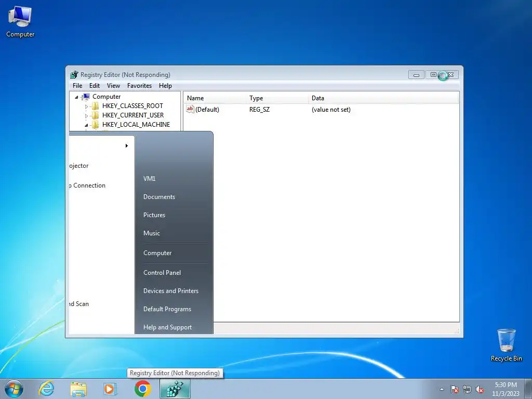The height and width of the screenshot is (399, 532).
Task: Select the (Default) value name
Action: (x=207, y=110)
